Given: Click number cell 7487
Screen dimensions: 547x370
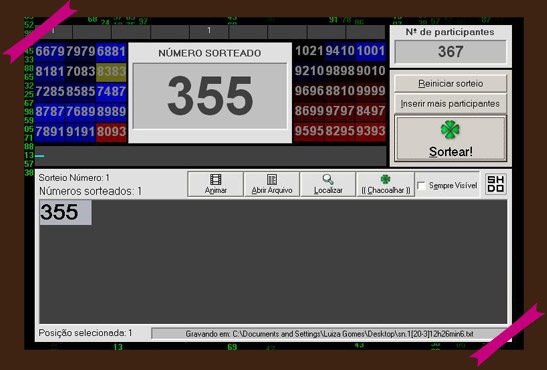Looking at the screenshot, I should point(111,91).
